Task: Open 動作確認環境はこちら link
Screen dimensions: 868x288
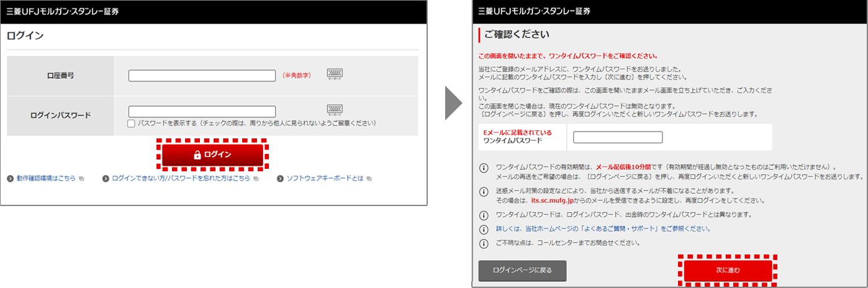Action: tap(46, 178)
